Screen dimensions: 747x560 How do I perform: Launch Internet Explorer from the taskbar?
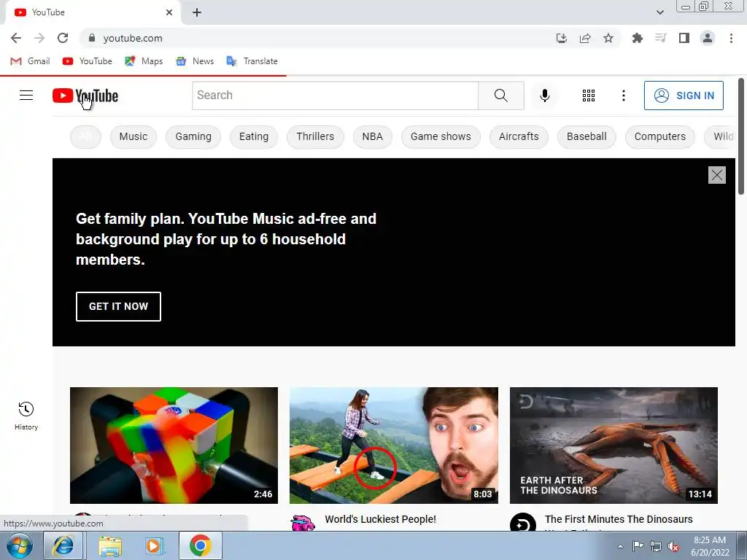(x=63, y=545)
